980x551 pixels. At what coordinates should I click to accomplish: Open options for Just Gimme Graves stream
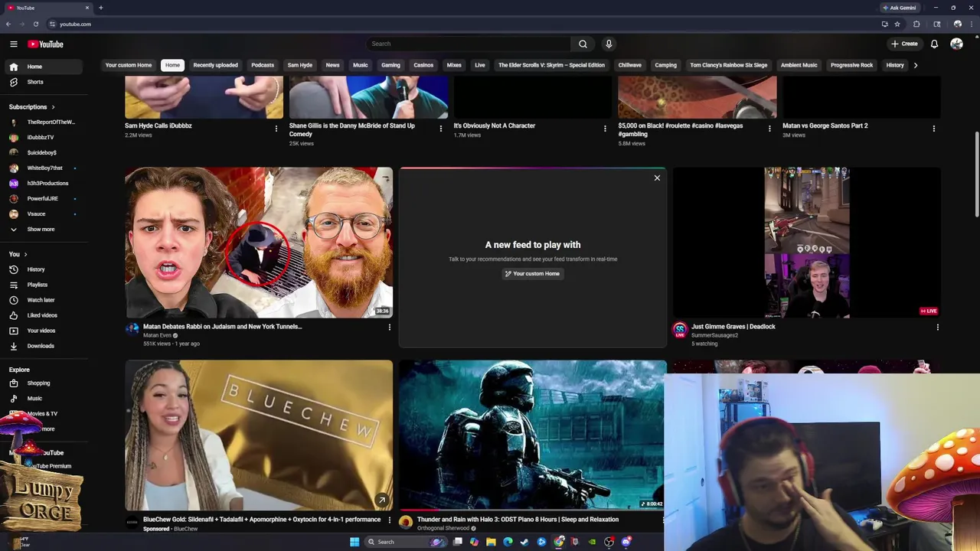click(x=937, y=328)
